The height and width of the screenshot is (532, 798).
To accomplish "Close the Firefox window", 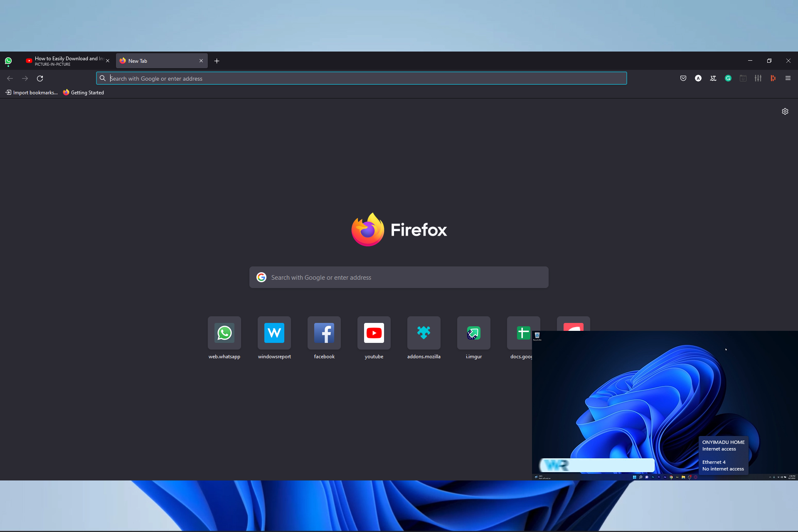I will (x=788, y=61).
